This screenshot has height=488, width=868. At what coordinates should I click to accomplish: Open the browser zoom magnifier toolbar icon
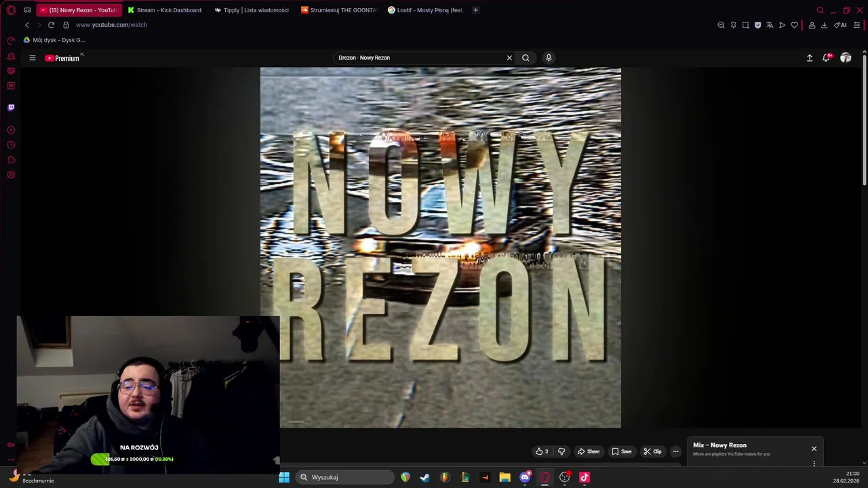721,25
